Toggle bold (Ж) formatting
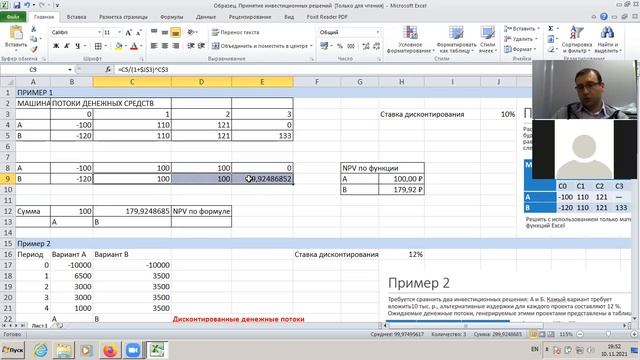This screenshot has width=640, height=360. [56, 46]
